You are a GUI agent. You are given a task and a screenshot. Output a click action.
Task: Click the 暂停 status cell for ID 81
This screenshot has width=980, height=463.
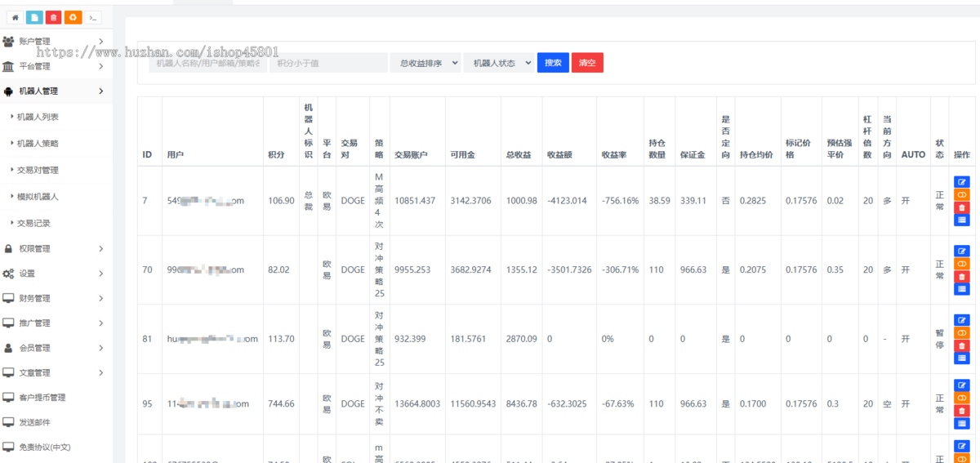coord(939,339)
